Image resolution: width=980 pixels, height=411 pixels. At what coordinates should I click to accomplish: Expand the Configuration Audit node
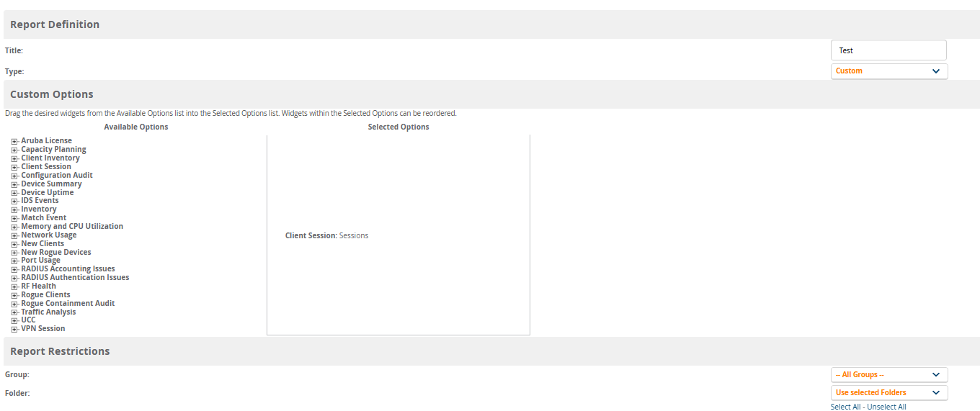click(14, 176)
